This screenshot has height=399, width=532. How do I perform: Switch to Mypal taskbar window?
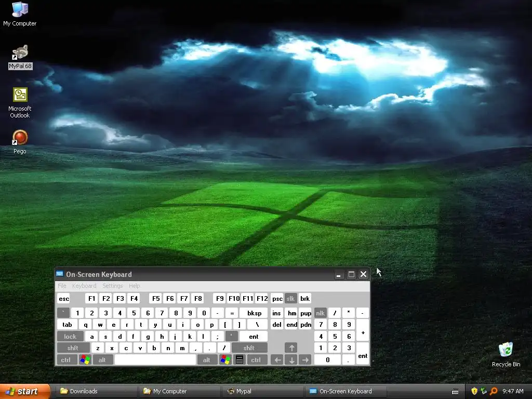coord(262,391)
